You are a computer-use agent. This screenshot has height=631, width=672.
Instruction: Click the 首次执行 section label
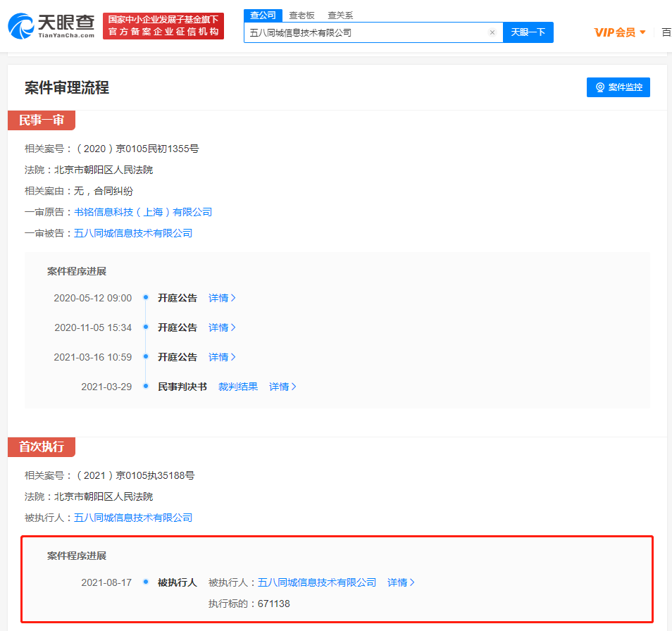coord(42,447)
